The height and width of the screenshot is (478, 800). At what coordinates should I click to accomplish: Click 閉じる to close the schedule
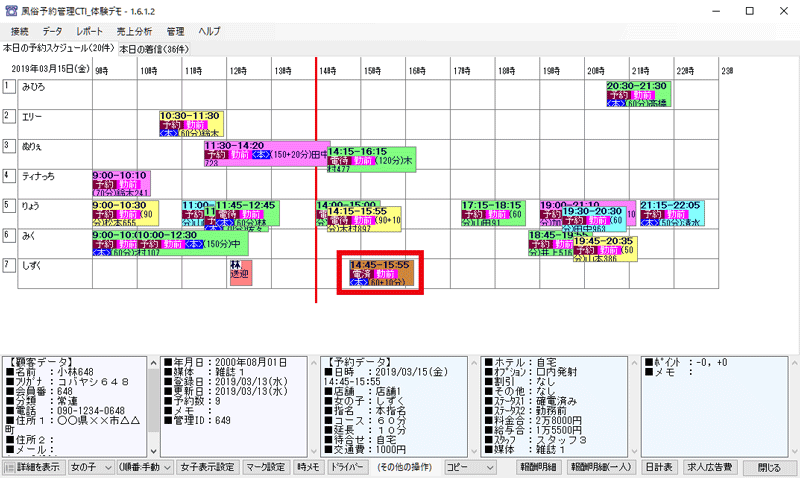769,467
